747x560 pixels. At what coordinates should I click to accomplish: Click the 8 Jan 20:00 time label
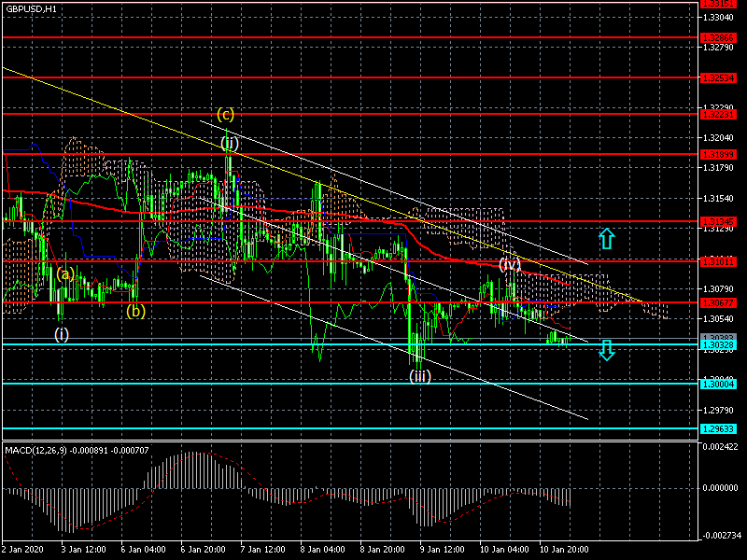pyautogui.click(x=382, y=549)
